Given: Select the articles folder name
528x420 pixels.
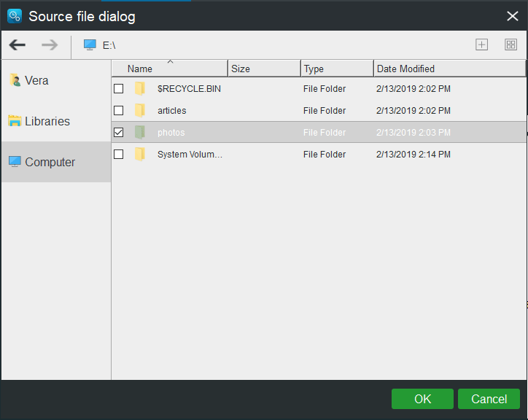Looking at the screenshot, I should tap(171, 111).
